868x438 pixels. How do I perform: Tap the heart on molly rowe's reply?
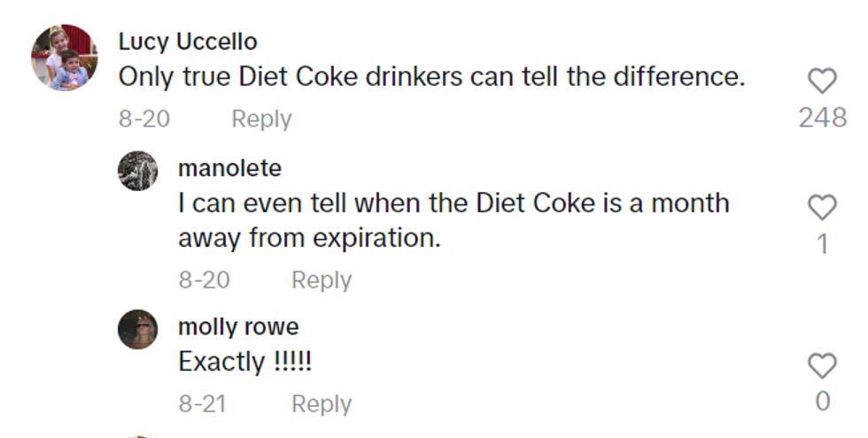(x=823, y=365)
